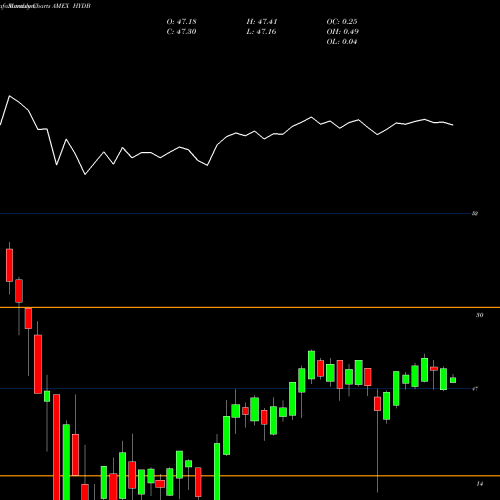This screenshot has width=500, height=500.
Task: Click the high price value 'H: 47.41'
Action: [262, 22]
